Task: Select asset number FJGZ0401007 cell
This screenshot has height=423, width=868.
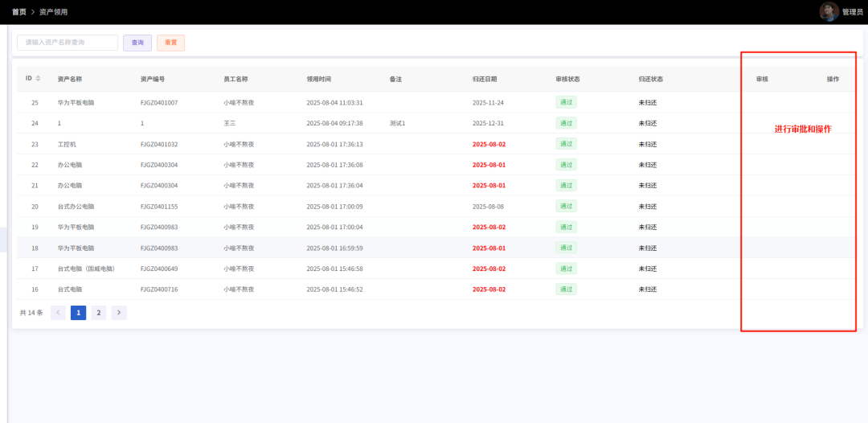Action: click(159, 103)
